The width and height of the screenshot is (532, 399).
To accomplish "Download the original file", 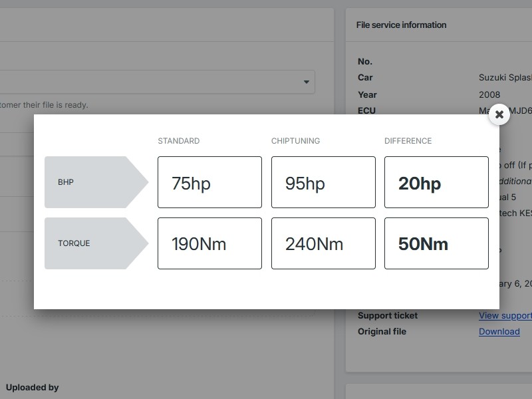I will (499, 331).
